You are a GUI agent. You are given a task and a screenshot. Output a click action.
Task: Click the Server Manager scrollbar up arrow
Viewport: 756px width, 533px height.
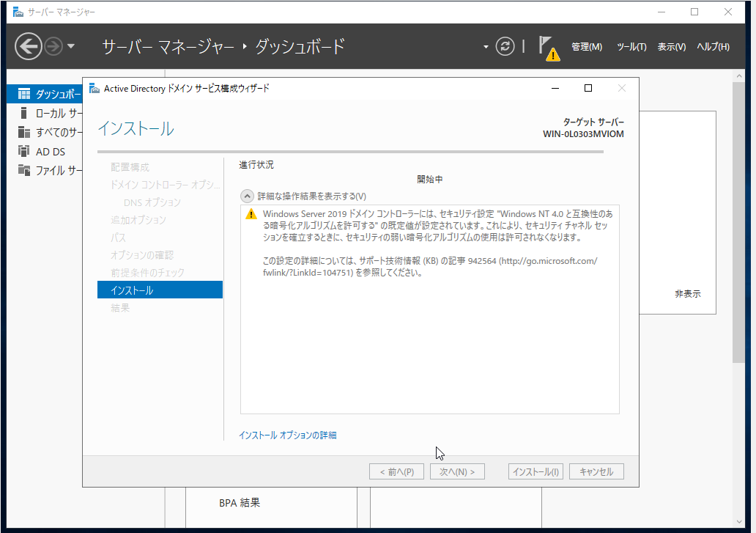(x=739, y=76)
